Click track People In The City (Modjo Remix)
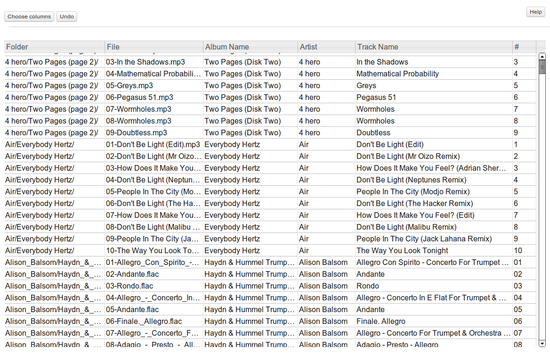The image size is (550, 364). pyautogui.click(x=413, y=192)
